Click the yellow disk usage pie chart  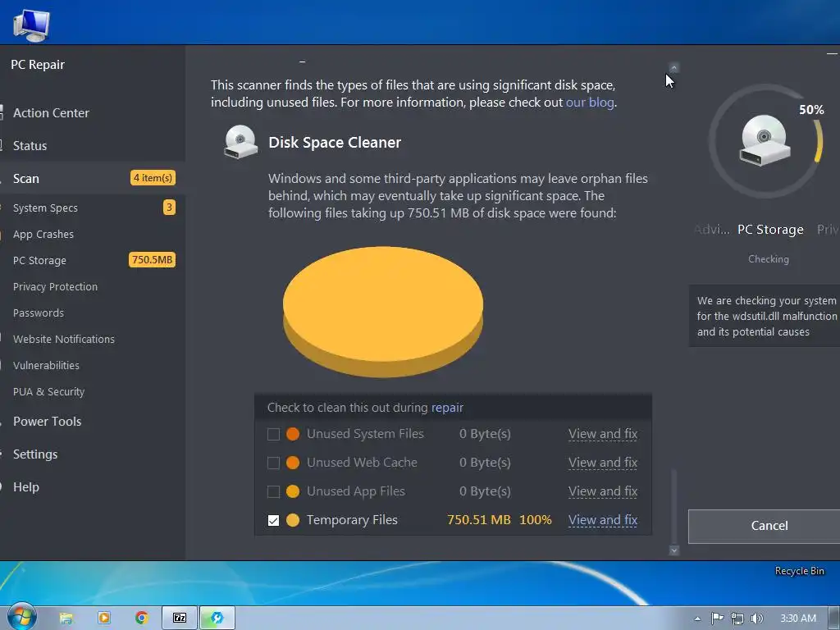click(383, 312)
